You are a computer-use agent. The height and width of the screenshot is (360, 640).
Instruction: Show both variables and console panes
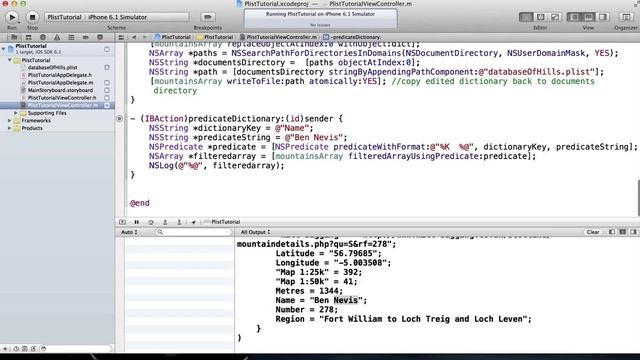coord(622,232)
